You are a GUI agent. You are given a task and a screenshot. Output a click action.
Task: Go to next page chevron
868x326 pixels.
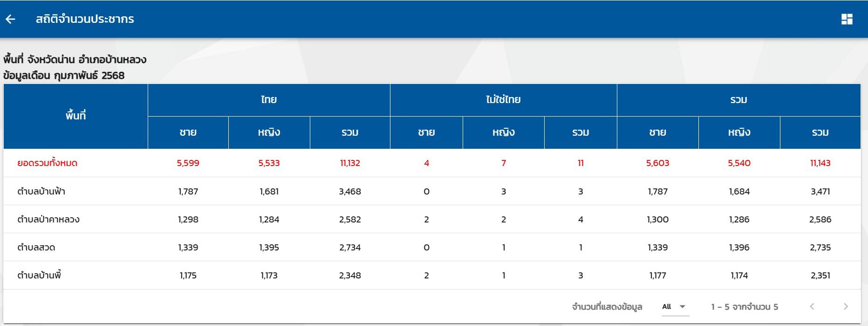[x=846, y=306]
